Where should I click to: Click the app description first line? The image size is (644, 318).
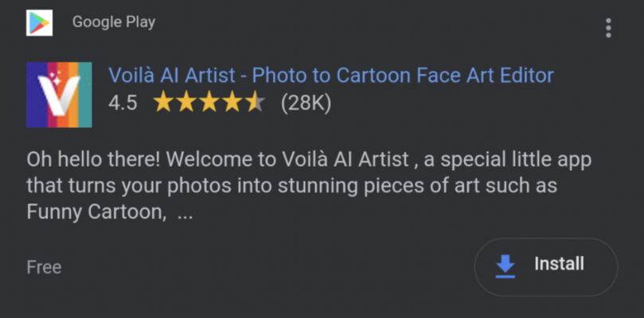pos(309,160)
